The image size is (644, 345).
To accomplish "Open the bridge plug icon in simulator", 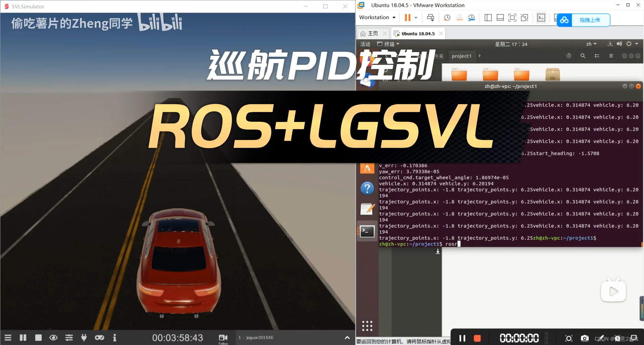I will tap(84, 338).
